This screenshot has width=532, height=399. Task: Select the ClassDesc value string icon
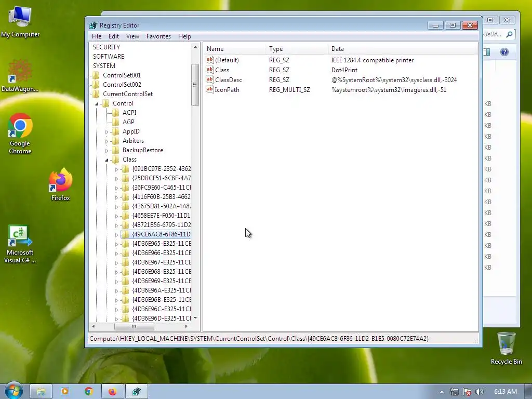(210, 79)
